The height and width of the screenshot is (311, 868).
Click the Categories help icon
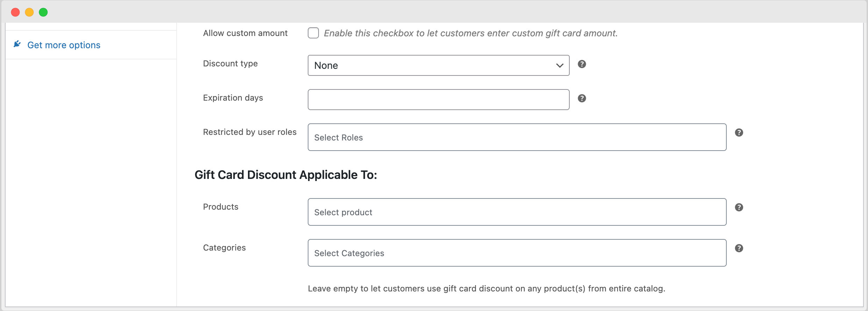click(739, 248)
